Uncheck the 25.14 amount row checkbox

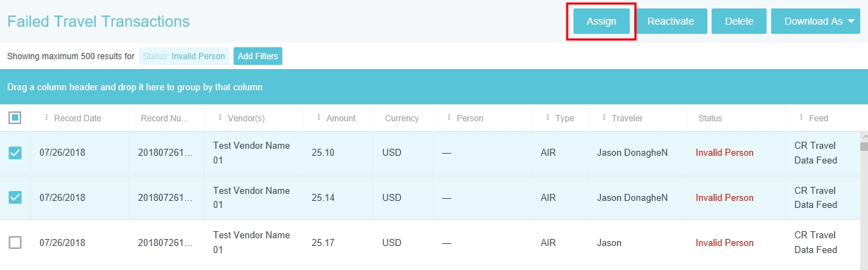(15, 197)
